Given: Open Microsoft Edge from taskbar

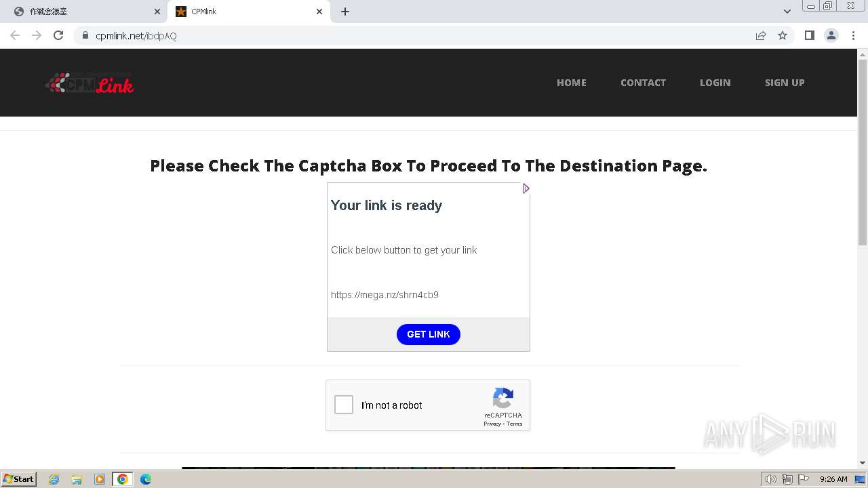Looking at the screenshot, I should pos(146,479).
